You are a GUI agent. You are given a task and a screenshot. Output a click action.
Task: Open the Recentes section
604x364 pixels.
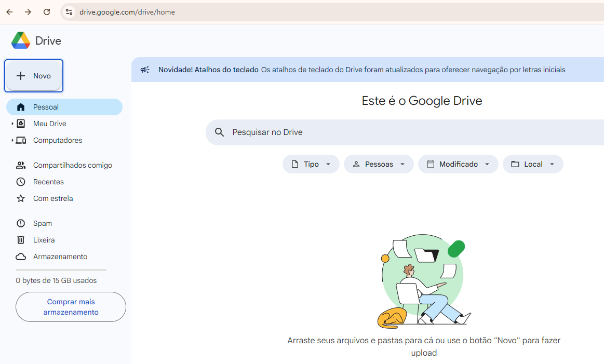coord(48,182)
